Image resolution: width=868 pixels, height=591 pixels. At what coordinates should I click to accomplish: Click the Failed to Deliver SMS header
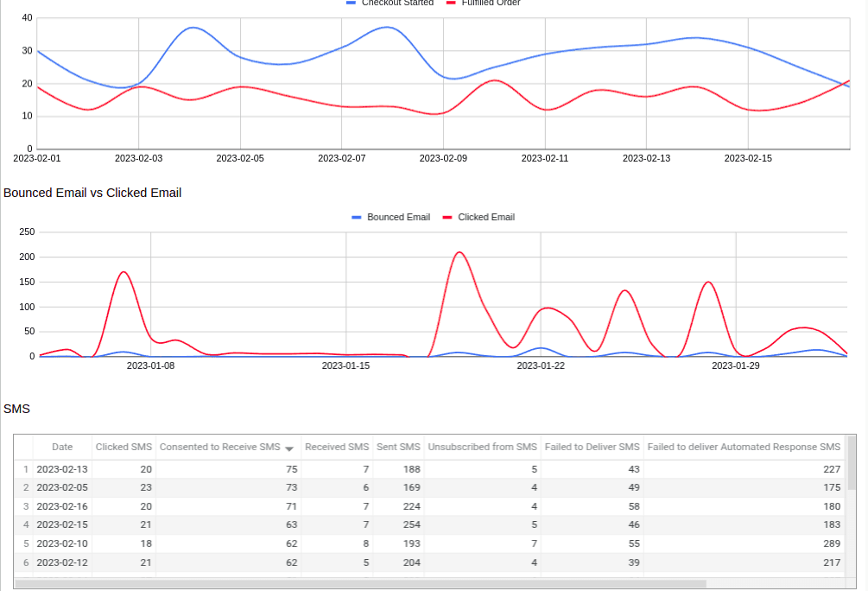592,447
